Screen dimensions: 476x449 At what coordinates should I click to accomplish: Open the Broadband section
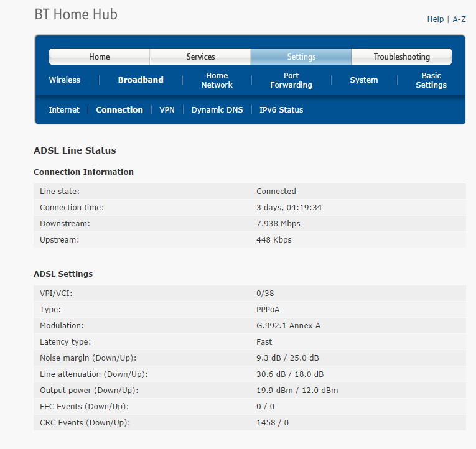tap(141, 80)
